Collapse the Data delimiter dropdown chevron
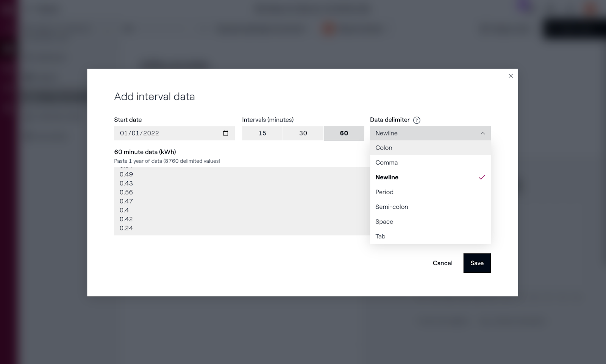This screenshot has height=364, width=606. (483, 133)
